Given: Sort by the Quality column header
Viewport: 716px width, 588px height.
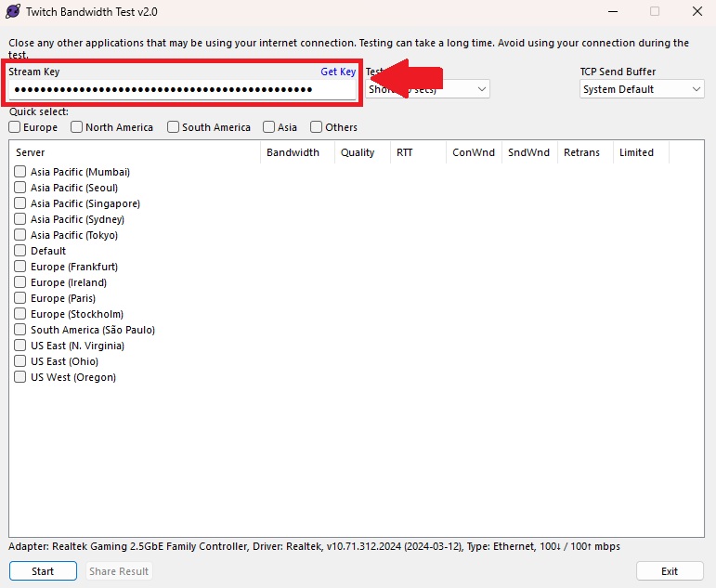Looking at the screenshot, I should [x=362, y=152].
